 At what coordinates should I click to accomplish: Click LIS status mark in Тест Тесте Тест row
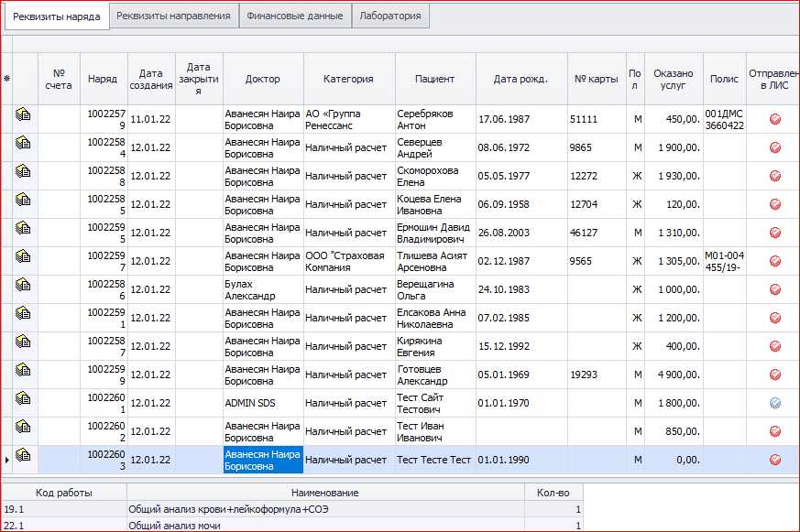pyautogui.click(x=774, y=460)
